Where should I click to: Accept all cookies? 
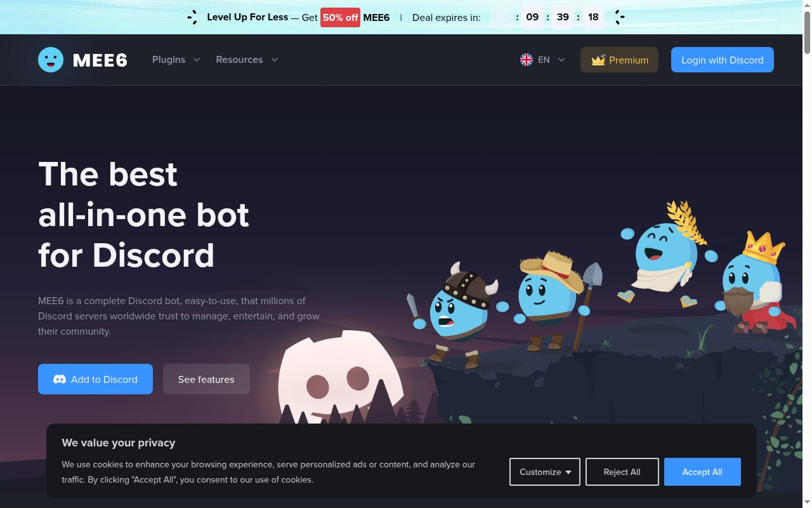point(702,472)
